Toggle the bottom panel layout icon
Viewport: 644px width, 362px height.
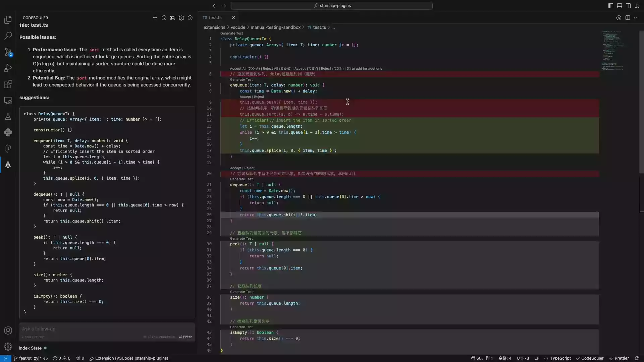(620, 6)
